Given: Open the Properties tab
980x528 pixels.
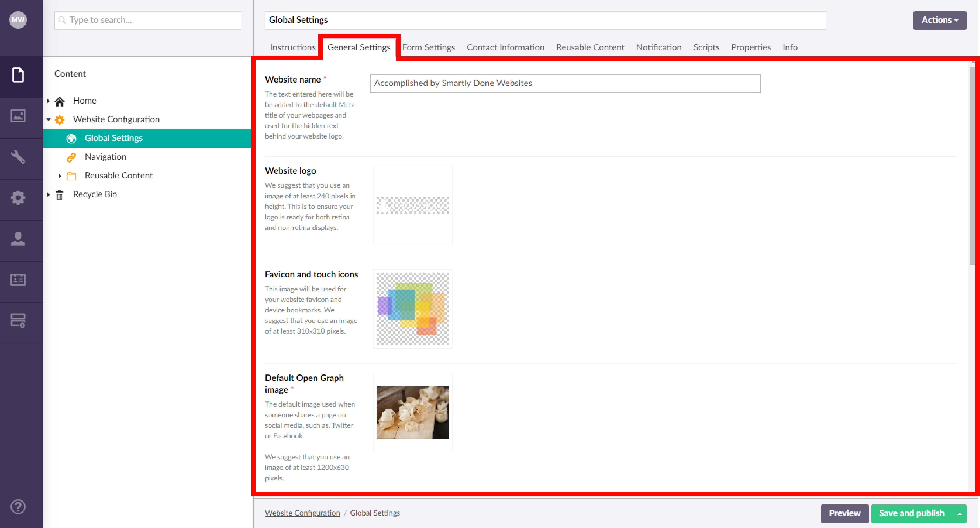Looking at the screenshot, I should pyautogui.click(x=751, y=47).
